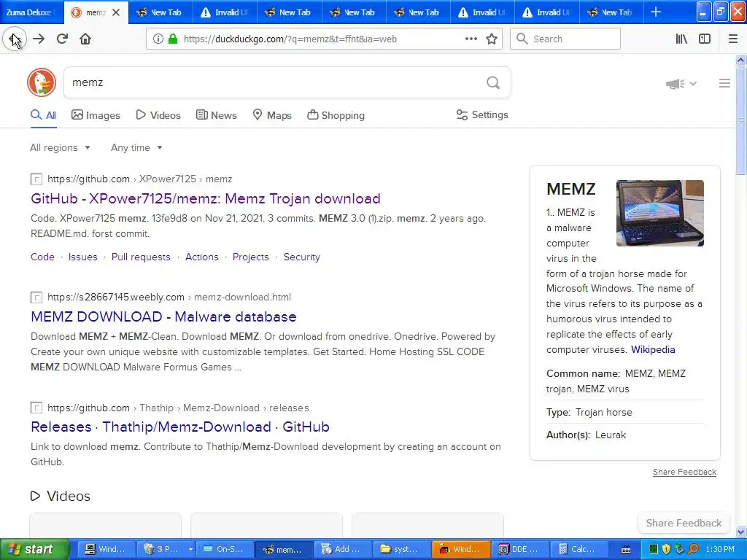Switch to the DDE taskbar item

(x=519, y=550)
